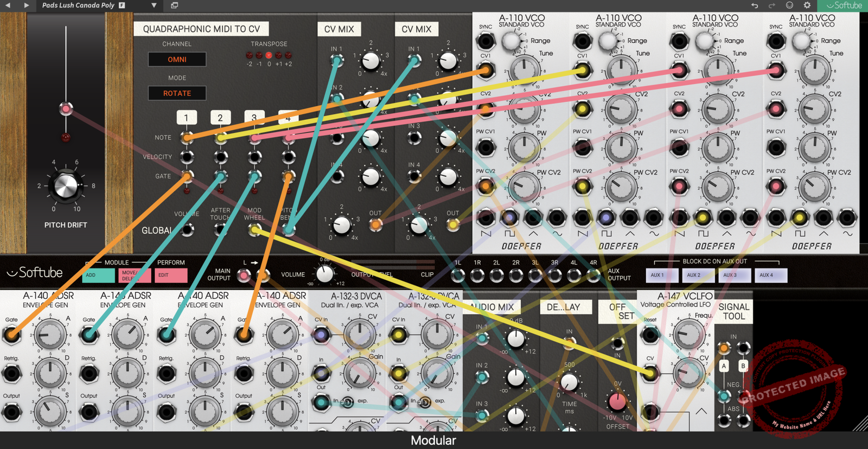This screenshot has width=868, height=449.
Task: Click the first VCO triangle output jack
Action: (533, 217)
